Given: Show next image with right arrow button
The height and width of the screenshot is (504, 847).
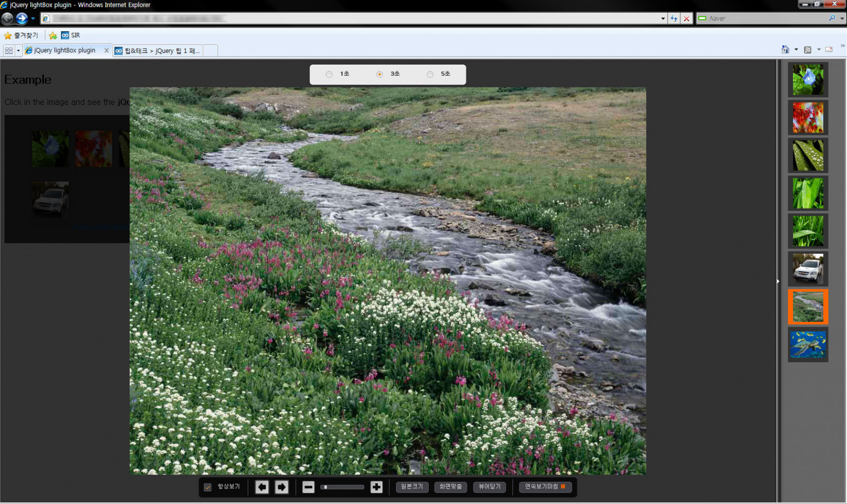Looking at the screenshot, I should pos(282,487).
